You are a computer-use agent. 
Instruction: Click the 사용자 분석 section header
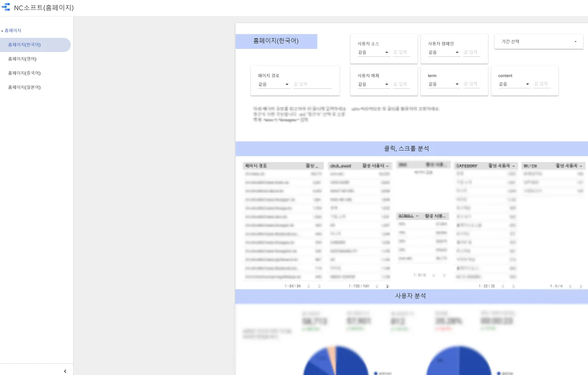pos(412,296)
